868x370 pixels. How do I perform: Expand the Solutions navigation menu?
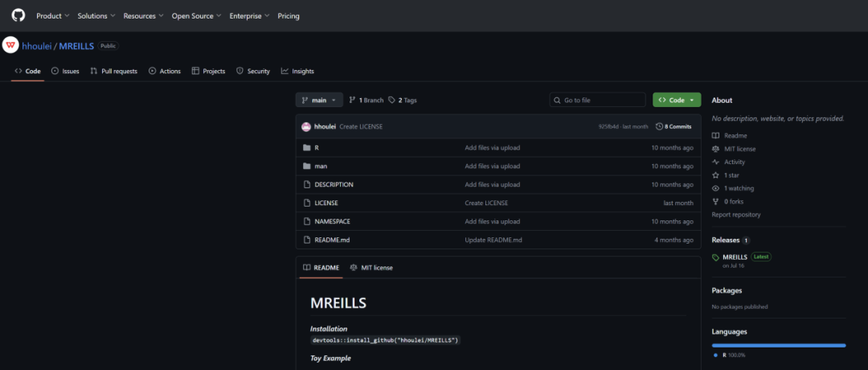pos(96,15)
